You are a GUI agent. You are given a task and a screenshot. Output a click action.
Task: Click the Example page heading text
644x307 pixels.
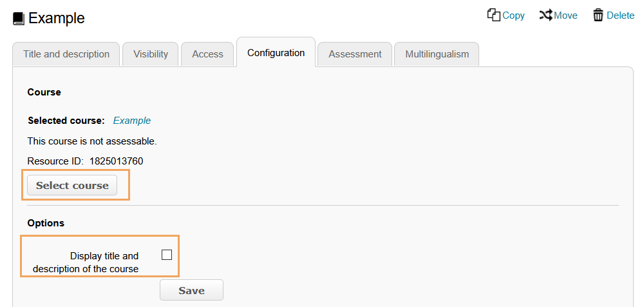[x=57, y=19]
